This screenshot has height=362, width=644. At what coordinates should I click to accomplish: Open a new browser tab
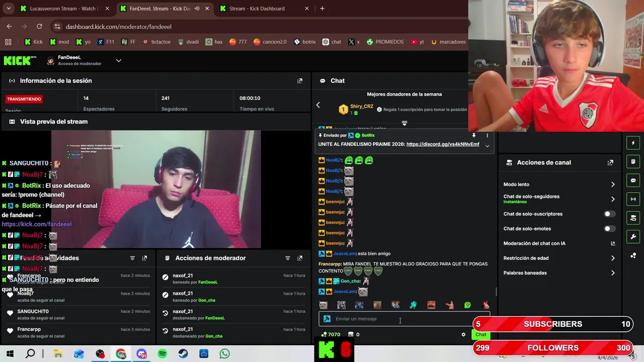tap(323, 9)
